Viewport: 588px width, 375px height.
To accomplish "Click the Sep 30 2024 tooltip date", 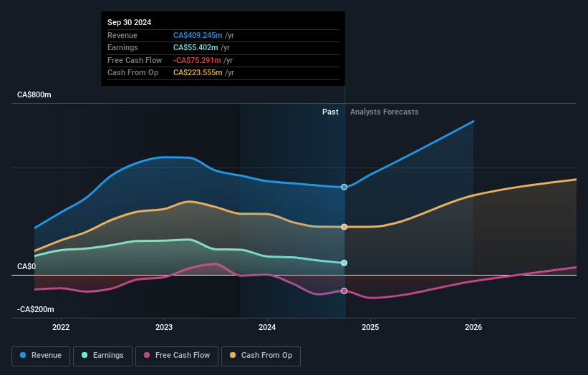I will [x=130, y=22].
